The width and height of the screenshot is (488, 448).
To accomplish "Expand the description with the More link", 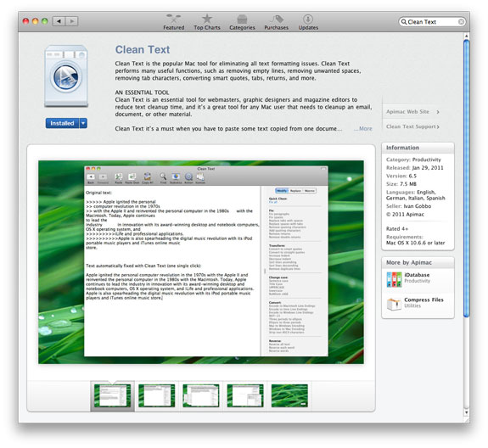I will click(363, 128).
